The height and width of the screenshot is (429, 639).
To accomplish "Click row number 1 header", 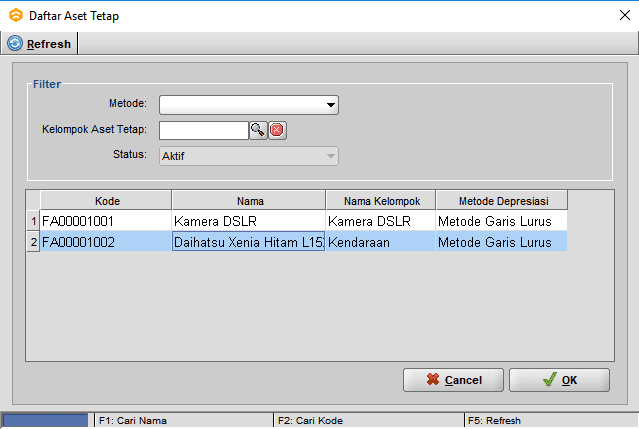I will coord(33,221).
